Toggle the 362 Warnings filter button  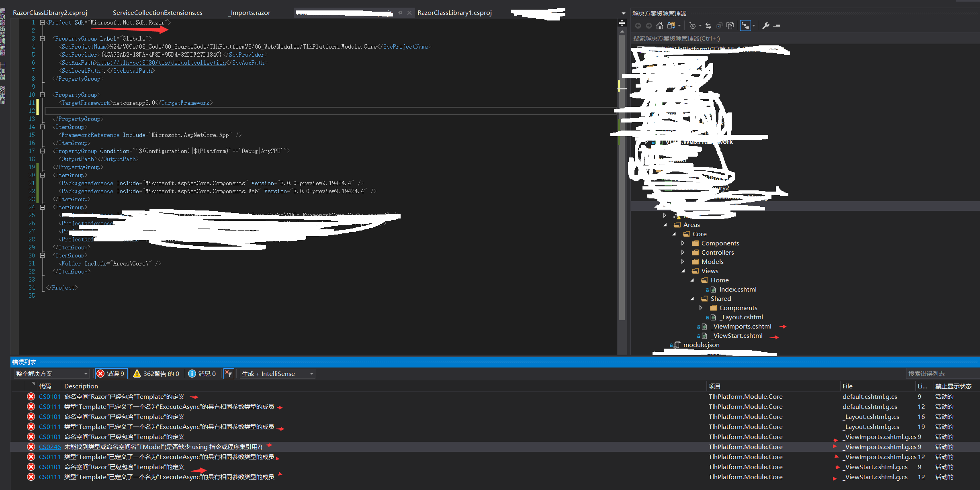pos(156,374)
